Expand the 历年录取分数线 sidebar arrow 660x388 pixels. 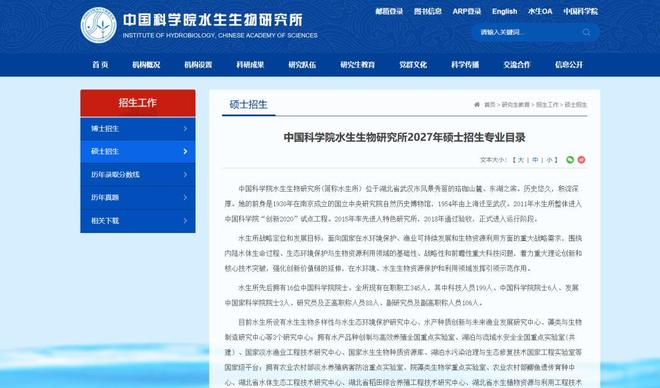[x=185, y=174]
